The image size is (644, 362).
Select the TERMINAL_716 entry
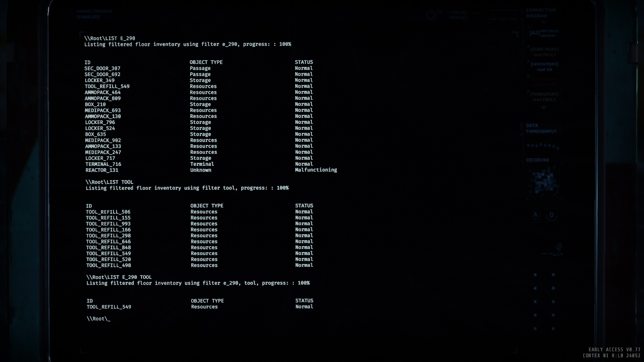tap(103, 164)
